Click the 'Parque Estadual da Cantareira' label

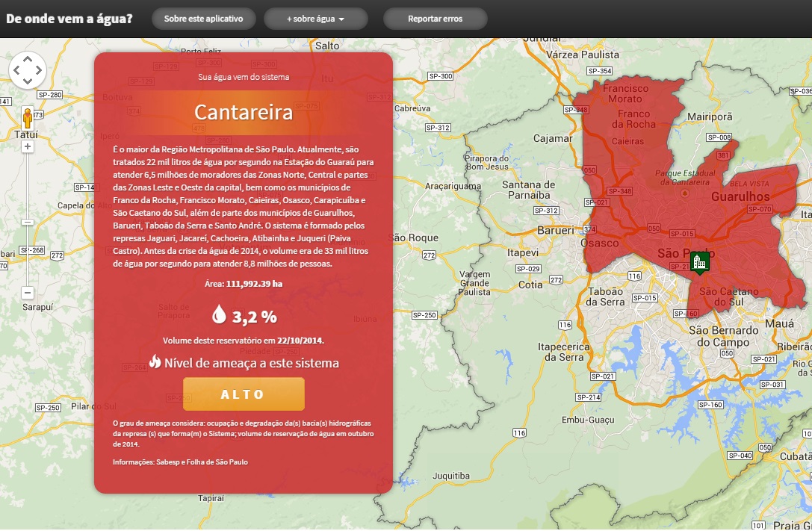coord(685,178)
